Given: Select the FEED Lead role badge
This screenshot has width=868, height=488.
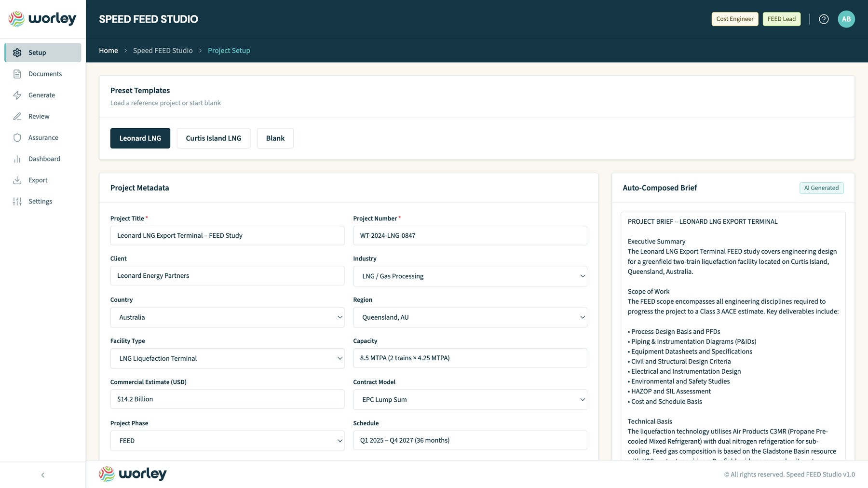Looking at the screenshot, I should 782,19.
